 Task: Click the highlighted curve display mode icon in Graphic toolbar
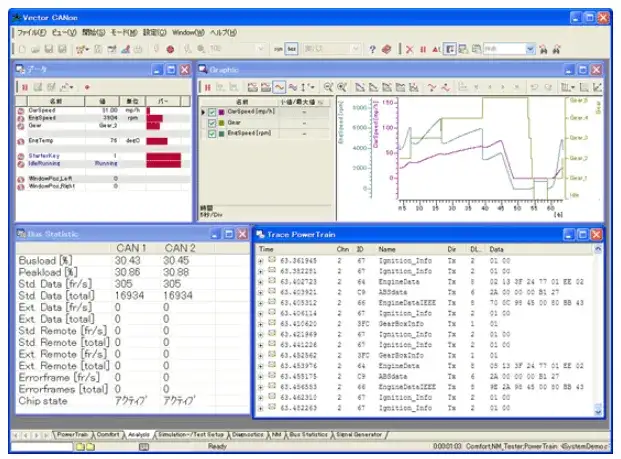[279, 87]
